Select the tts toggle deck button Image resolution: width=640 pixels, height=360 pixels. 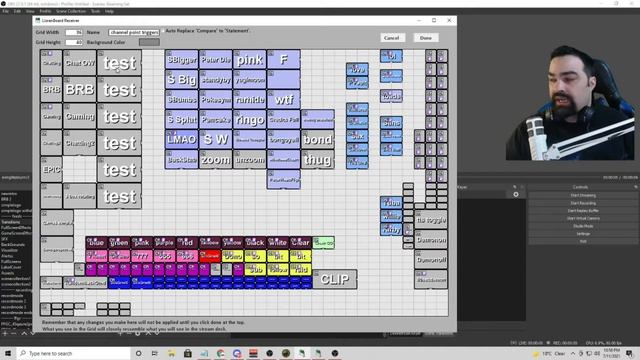pos(431,220)
